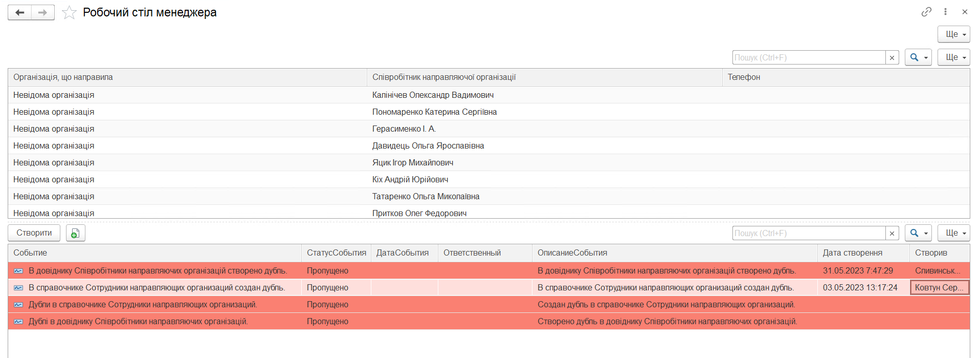Type in the upper search input field

pyautogui.click(x=808, y=57)
